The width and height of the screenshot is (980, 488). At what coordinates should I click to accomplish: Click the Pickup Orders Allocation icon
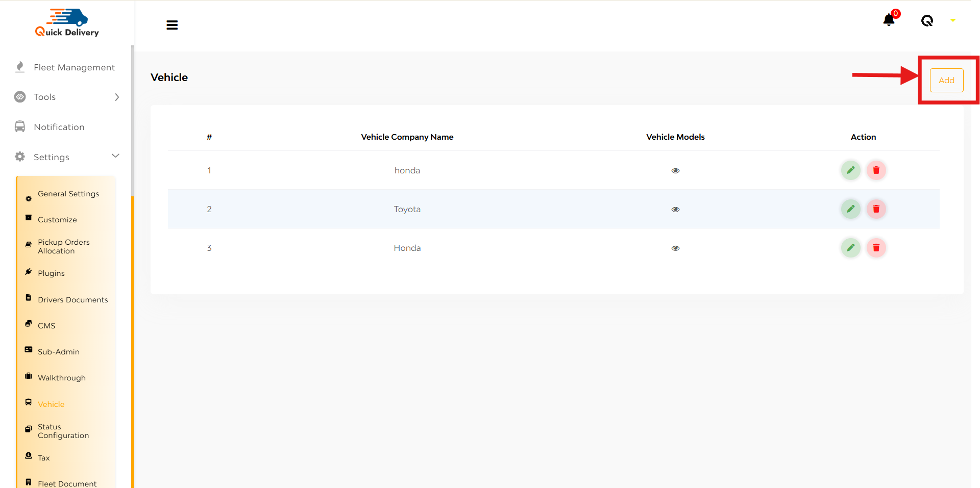pos(29,244)
